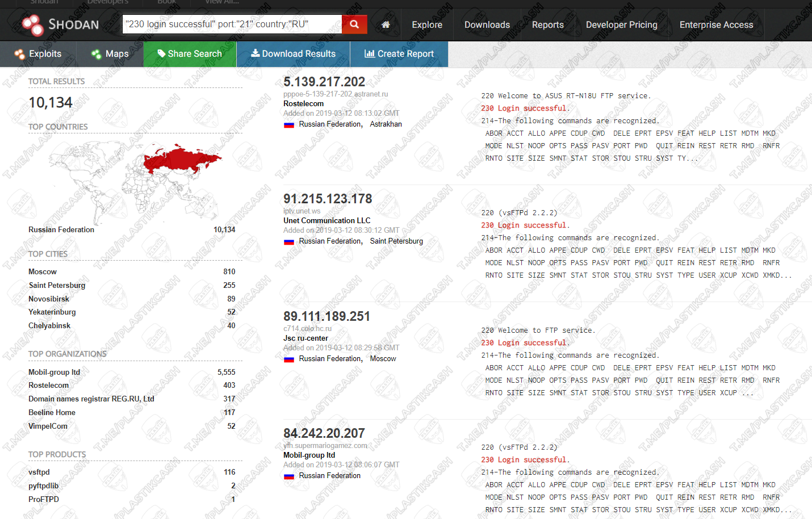Click into the search query field
Image resolution: width=812 pixels, height=519 pixels.
point(232,24)
